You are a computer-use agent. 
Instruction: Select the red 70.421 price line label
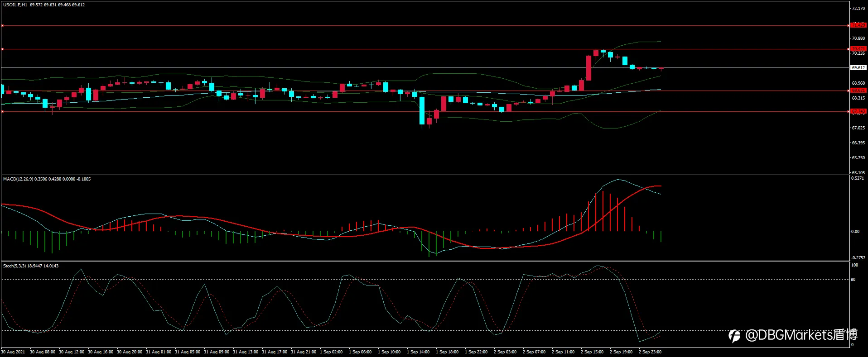(858, 48)
